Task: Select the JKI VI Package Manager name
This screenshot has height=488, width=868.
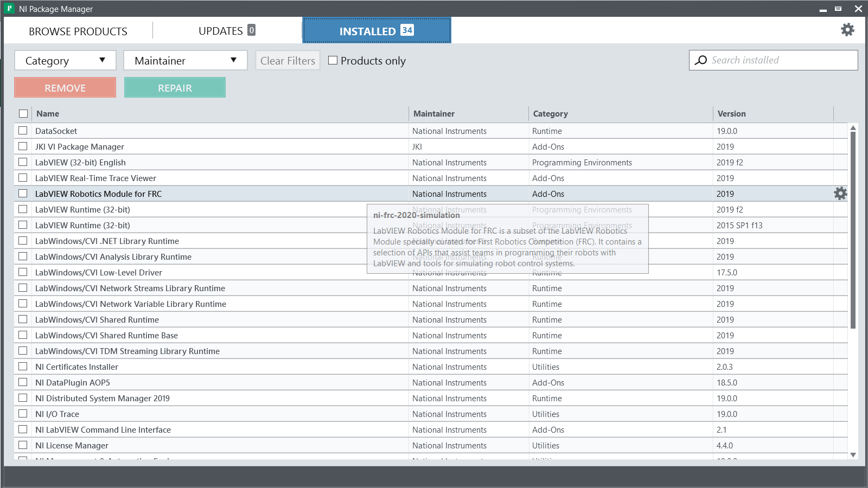Action: pos(80,147)
